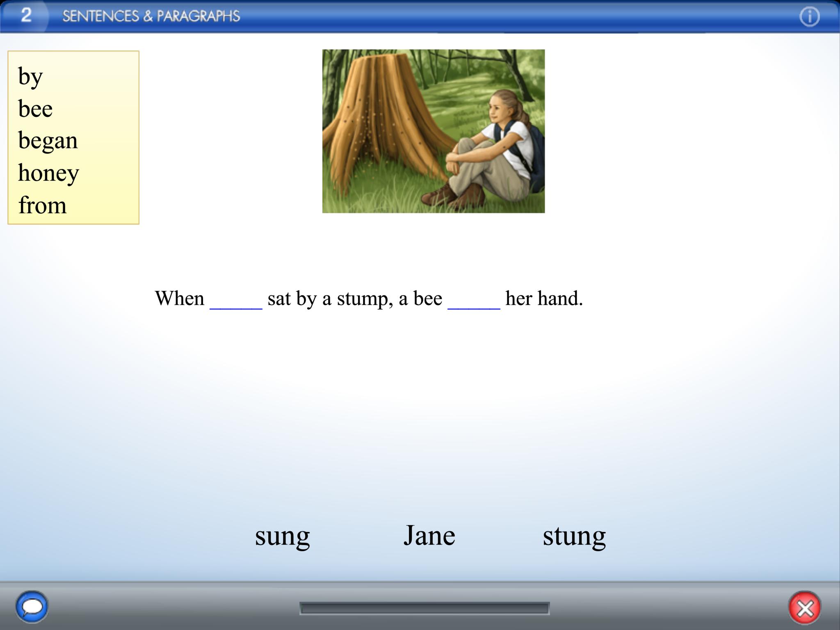Select the word 'Jane' answer choice
Screen dimensions: 840x630
430,534
